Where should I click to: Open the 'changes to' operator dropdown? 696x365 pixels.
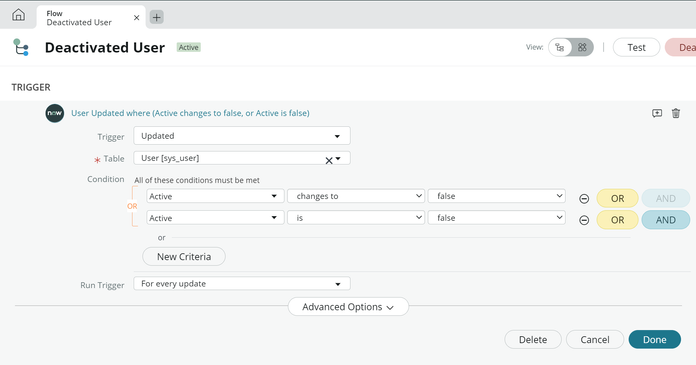356,196
